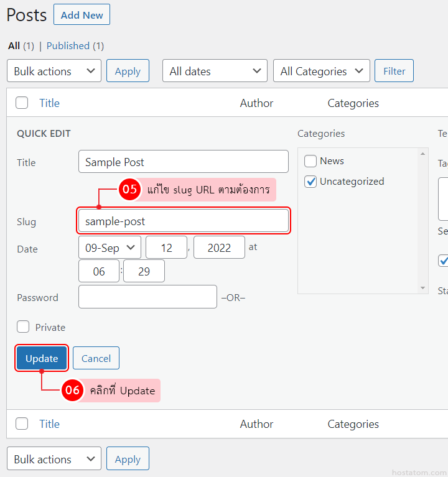Click the Filter button

click(394, 72)
